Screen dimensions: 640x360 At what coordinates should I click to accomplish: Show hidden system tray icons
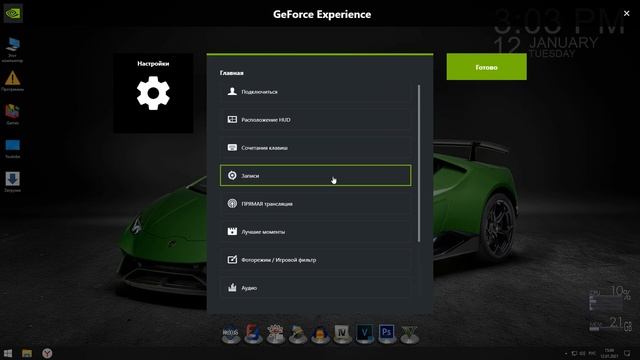566,353
